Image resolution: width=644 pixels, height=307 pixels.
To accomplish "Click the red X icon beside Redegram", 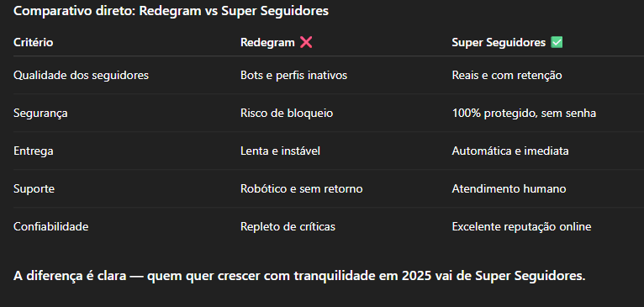I will [306, 42].
